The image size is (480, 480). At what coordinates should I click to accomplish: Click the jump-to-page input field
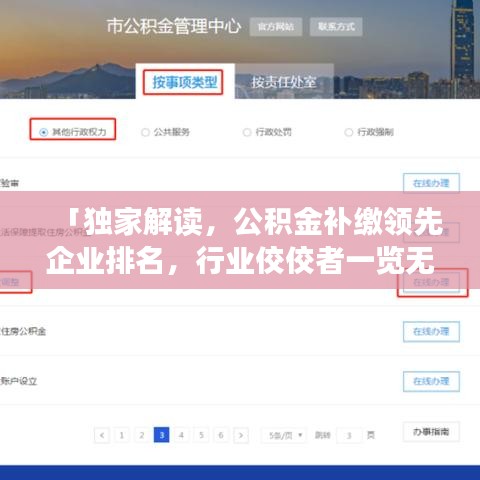pos(349,435)
